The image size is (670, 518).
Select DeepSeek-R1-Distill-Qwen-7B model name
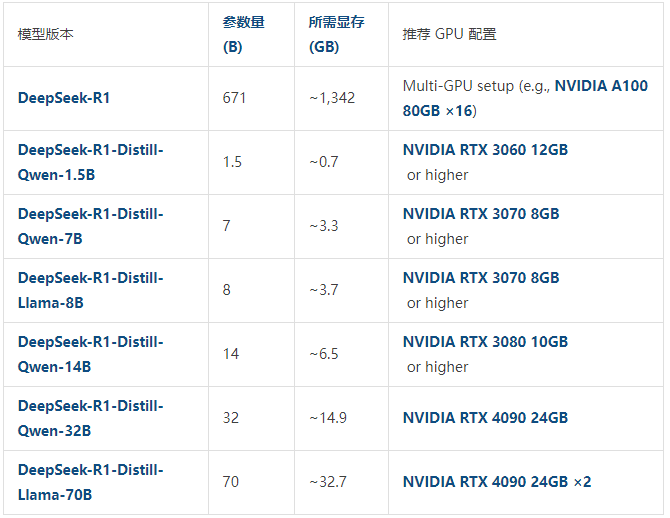tap(91, 226)
